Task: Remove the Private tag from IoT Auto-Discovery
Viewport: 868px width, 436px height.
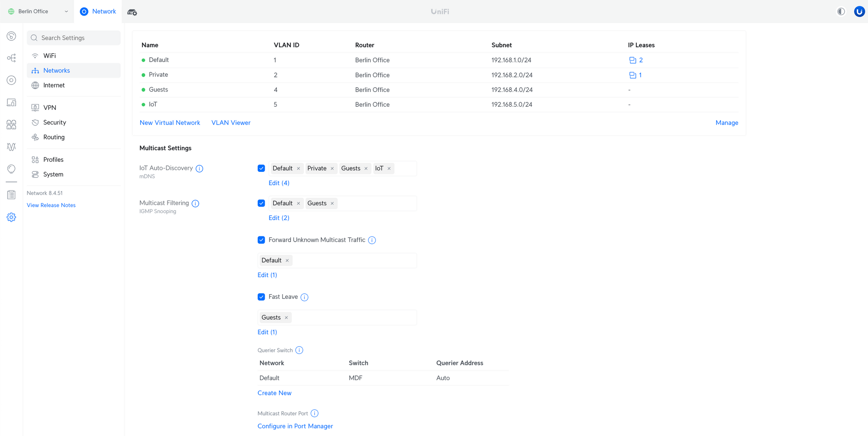Action: coord(332,169)
